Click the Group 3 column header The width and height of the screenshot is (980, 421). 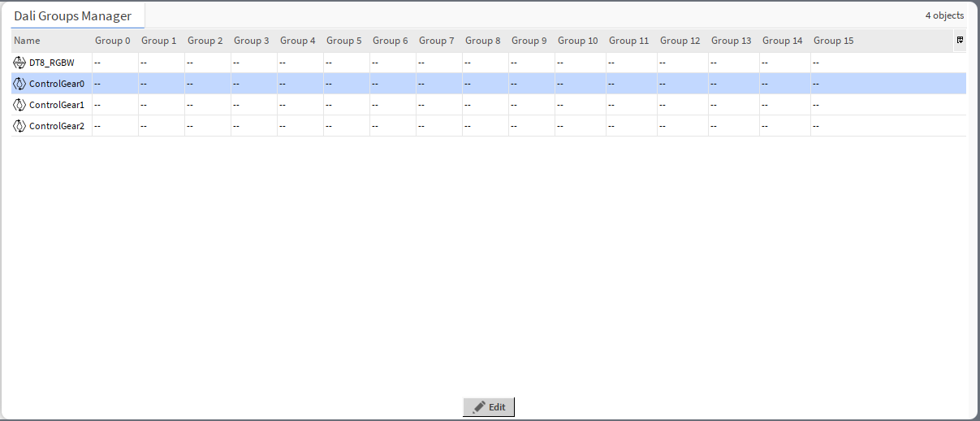pyautogui.click(x=254, y=41)
